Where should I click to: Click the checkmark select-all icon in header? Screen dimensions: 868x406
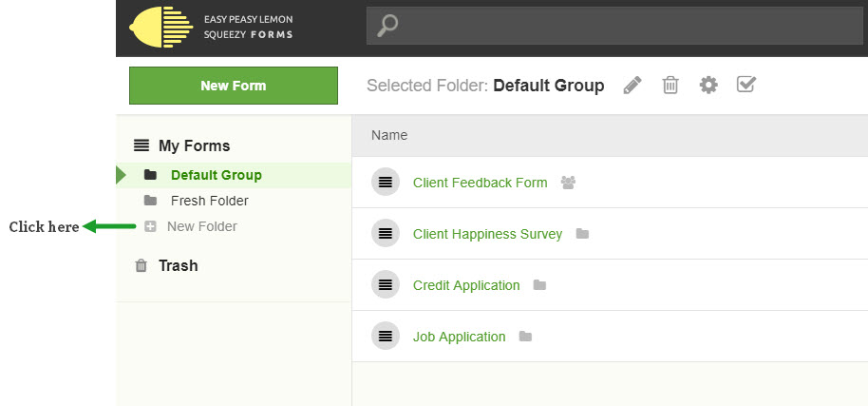746,85
